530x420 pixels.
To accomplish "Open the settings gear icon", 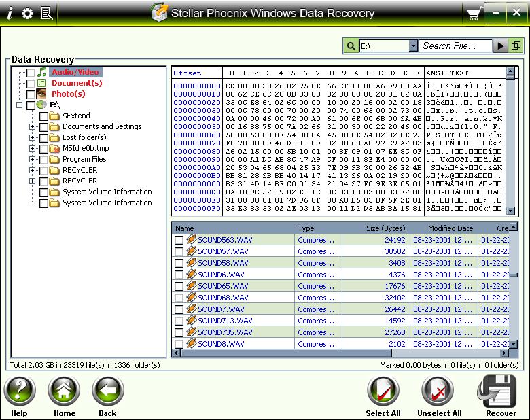I will 27,13.
